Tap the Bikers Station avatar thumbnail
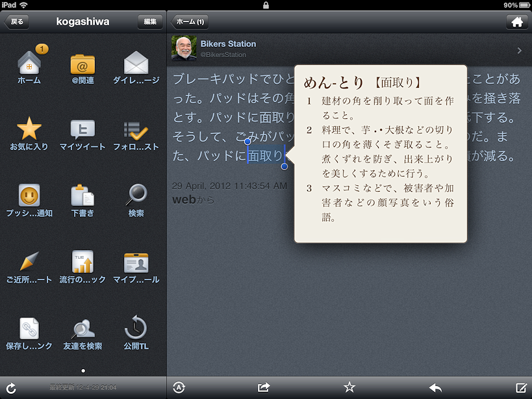Screen dimensions: 532x399 (184, 49)
